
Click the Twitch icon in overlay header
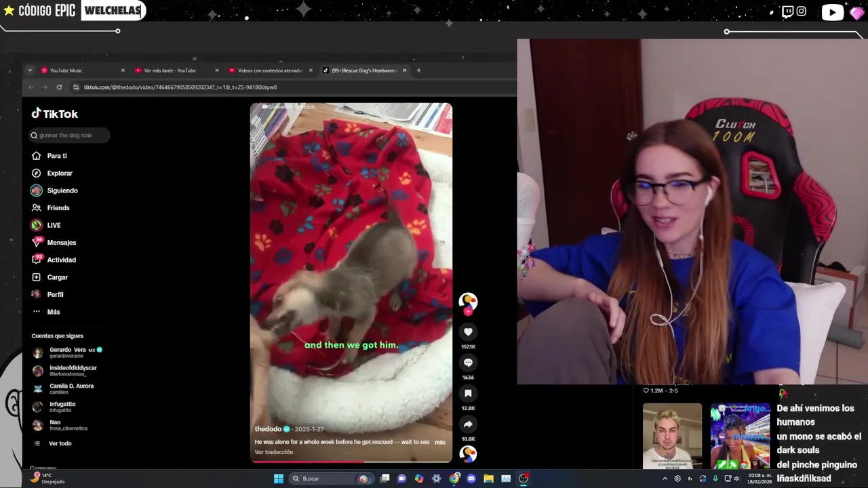(787, 12)
